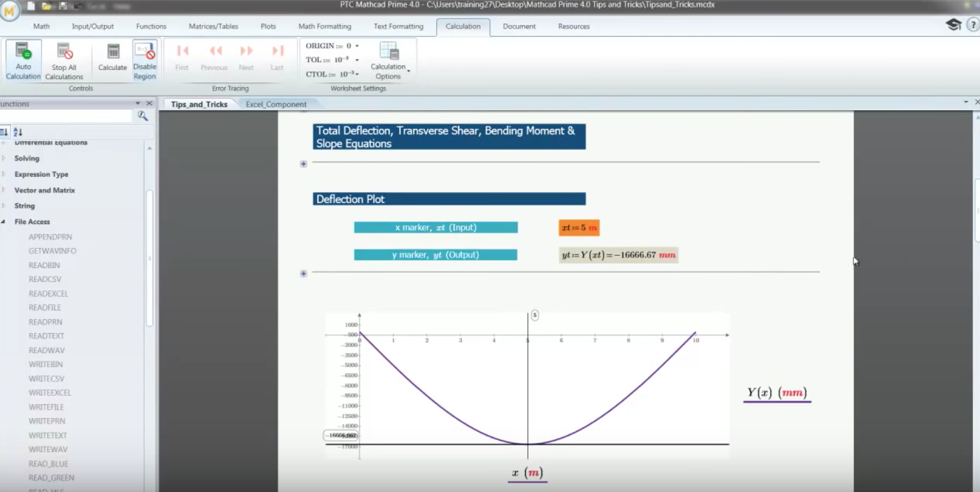
Task: Collapse the File Access category
Action: pos(4,222)
